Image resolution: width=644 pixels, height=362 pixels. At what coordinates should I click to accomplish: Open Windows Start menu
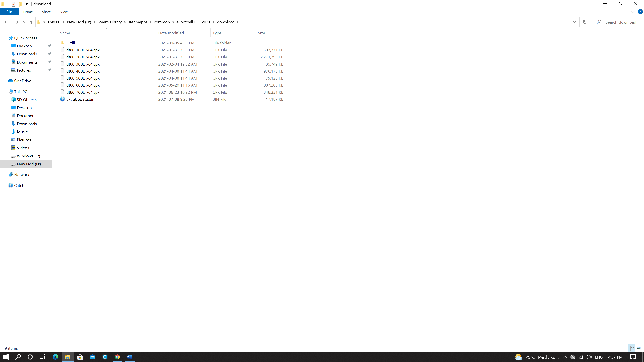pyautogui.click(x=6, y=357)
